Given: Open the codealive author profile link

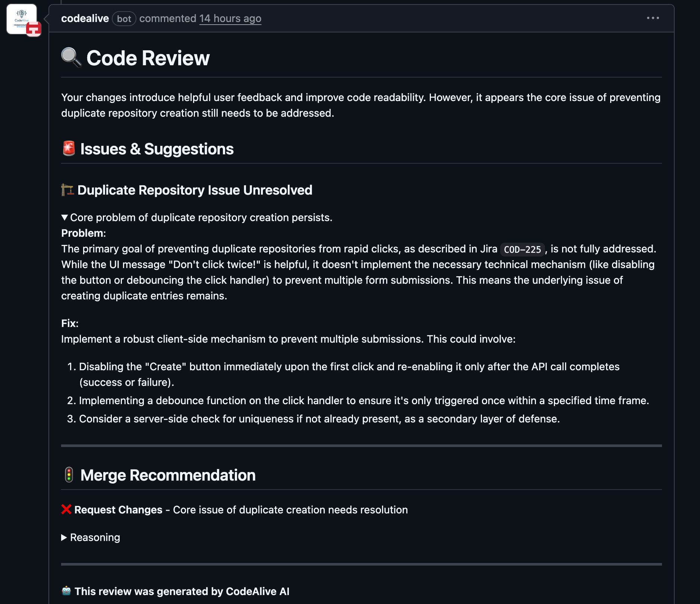Looking at the screenshot, I should pyautogui.click(x=85, y=18).
